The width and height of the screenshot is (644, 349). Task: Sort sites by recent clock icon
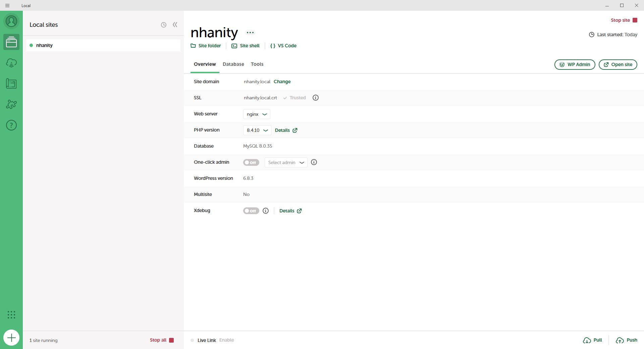(164, 25)
